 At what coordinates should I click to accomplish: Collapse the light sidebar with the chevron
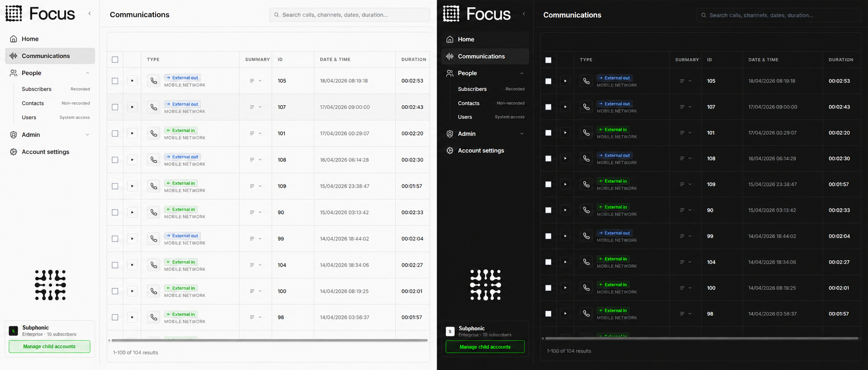pos(90,14)
